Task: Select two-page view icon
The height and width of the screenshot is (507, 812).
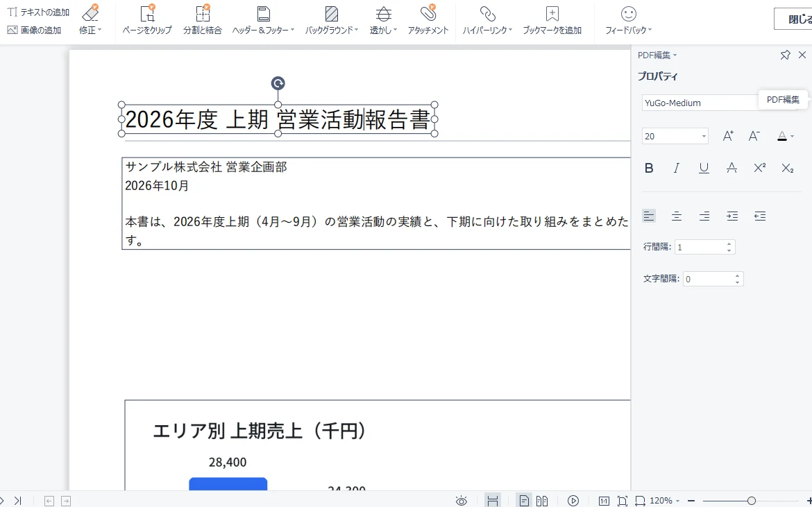Action: pos(541,500)
